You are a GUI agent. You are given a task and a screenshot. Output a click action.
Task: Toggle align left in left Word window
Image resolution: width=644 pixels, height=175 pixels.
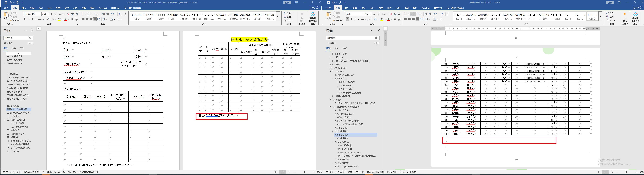[x=83, y=19]
